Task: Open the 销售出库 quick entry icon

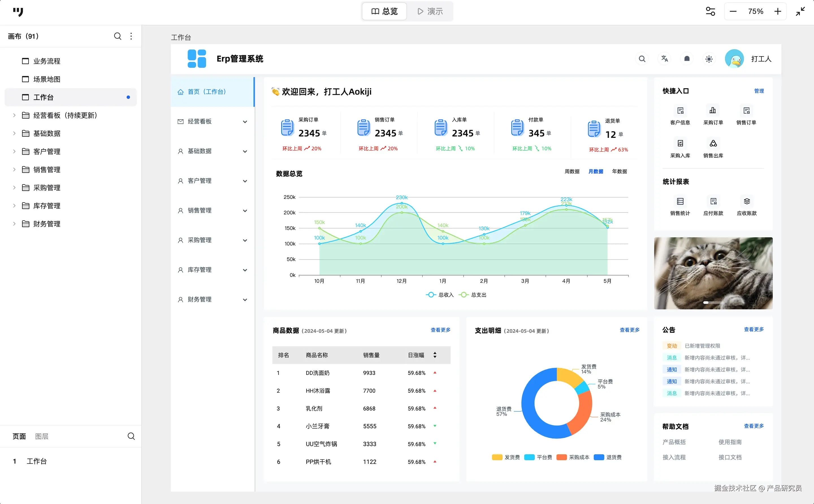Action: tap(713, 144)
